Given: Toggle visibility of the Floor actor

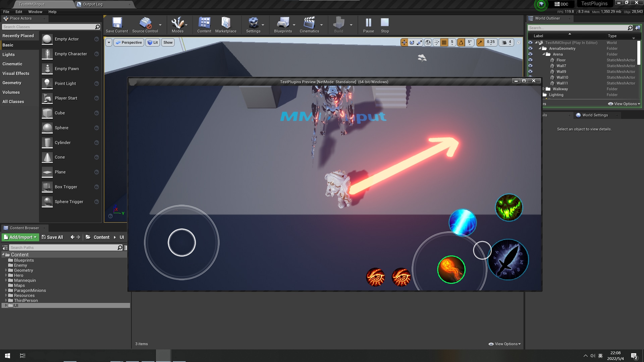Looking at the screenshot, I should [x=530, y=60].
